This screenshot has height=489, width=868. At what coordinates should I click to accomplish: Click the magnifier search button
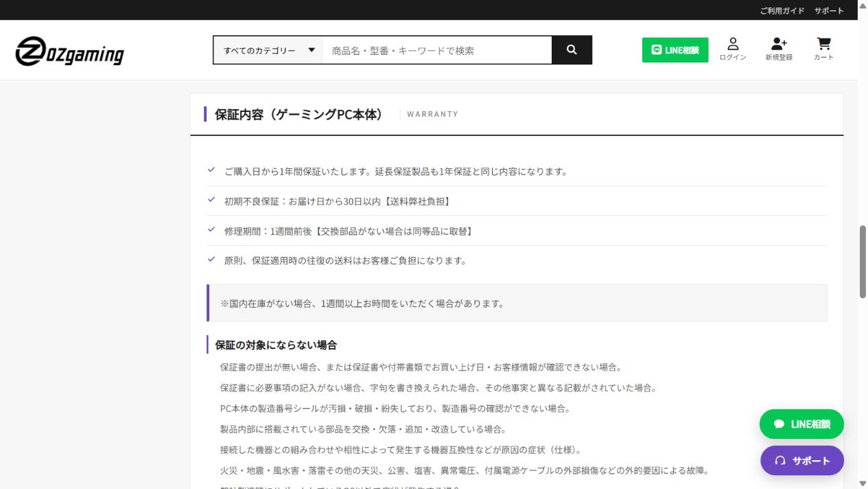(572, 50)
